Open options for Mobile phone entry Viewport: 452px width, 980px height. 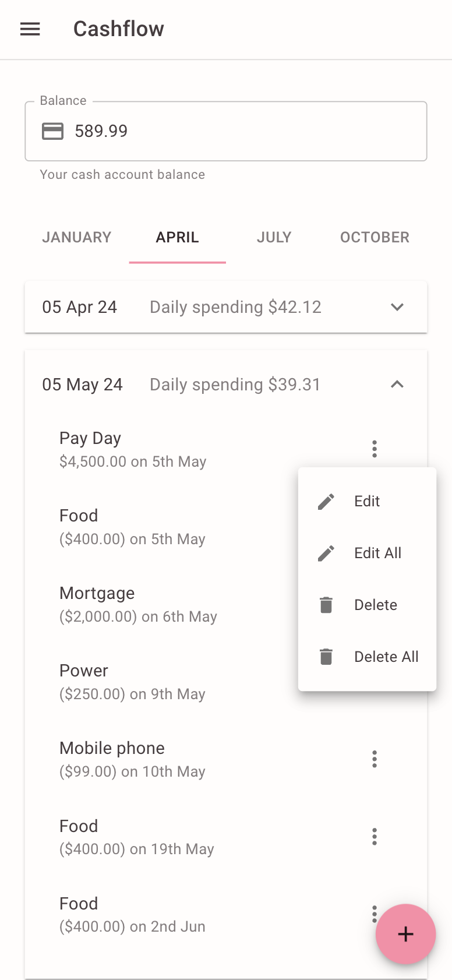click(375, 759)
